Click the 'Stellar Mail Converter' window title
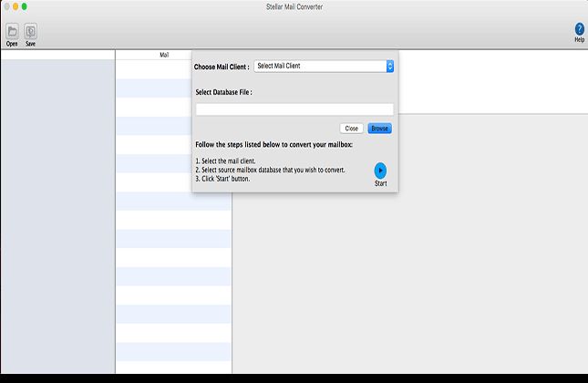588x383 pixels. [x=294, y=6]
